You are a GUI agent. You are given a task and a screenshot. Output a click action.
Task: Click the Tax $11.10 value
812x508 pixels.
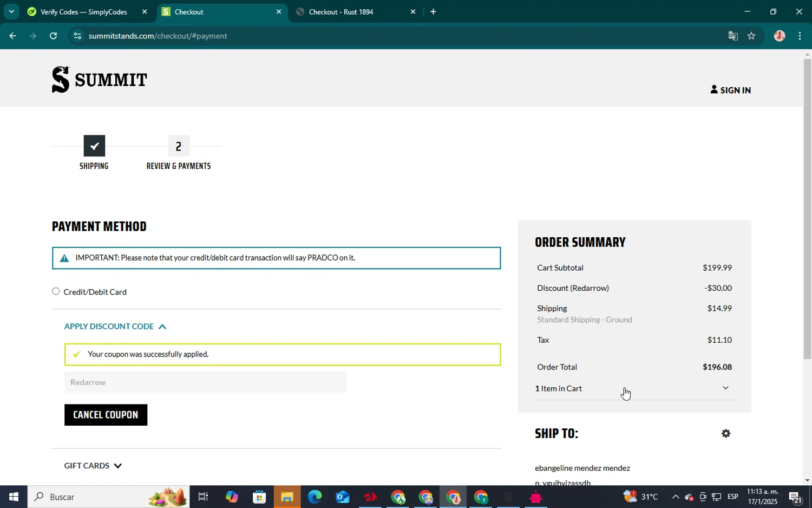719,340
